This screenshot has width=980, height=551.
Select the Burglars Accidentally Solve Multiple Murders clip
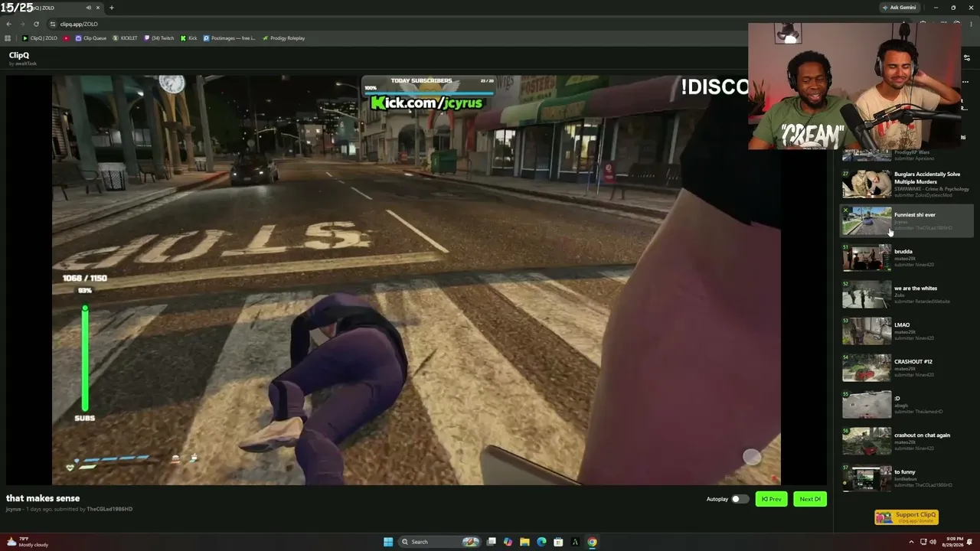coord(907,184)
